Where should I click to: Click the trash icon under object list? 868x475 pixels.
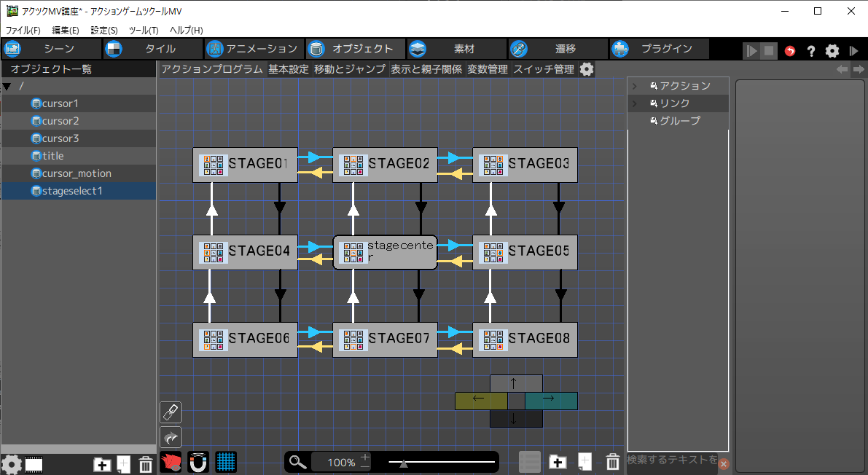tap(145, 464)
